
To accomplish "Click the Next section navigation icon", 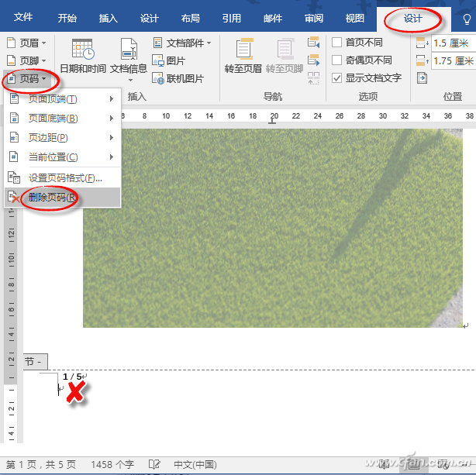I will click(314, 60).
